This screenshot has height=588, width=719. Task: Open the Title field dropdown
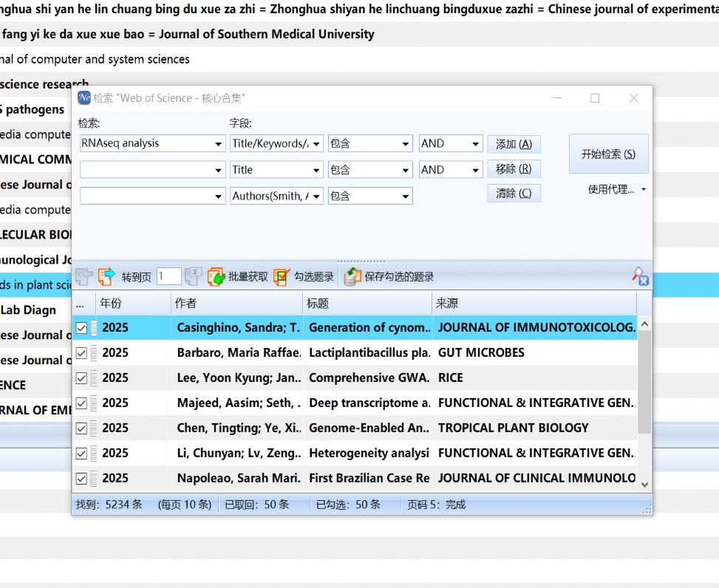[316, 170]
